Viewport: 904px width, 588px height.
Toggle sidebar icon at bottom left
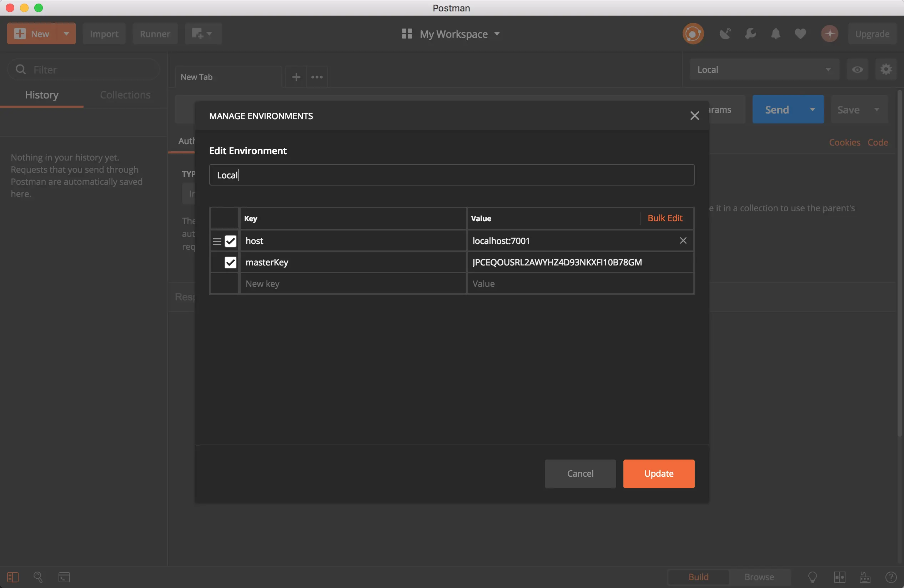point(12,577)
